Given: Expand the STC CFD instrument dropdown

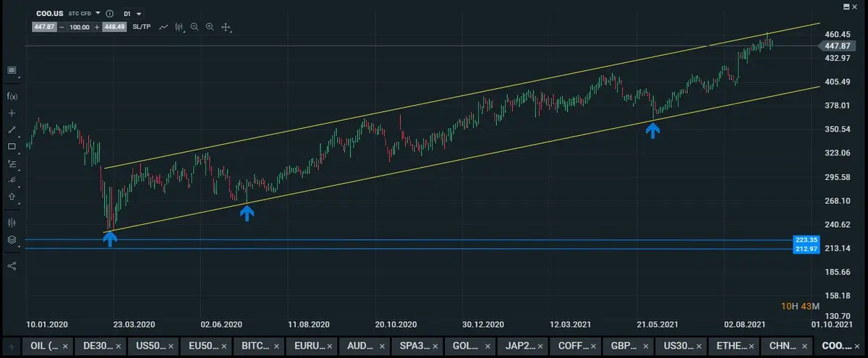Looking at the screenshot, I should (x=84, y=13).
